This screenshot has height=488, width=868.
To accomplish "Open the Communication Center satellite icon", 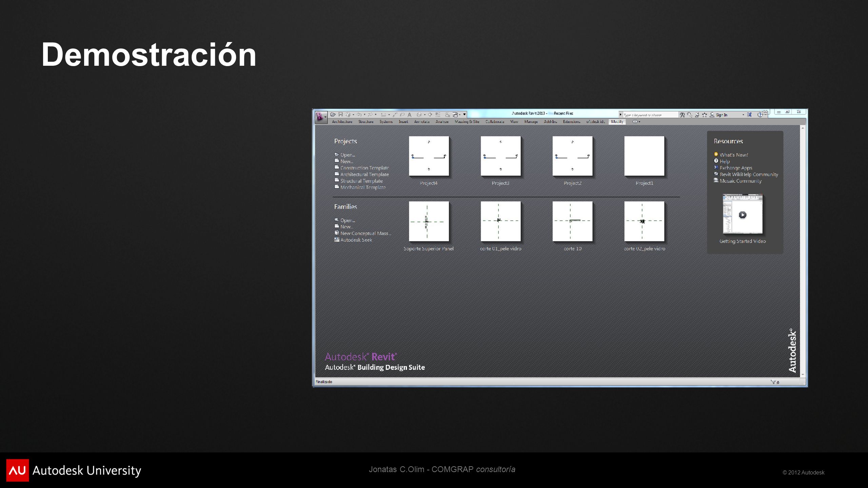I will (x=697, y=115).
